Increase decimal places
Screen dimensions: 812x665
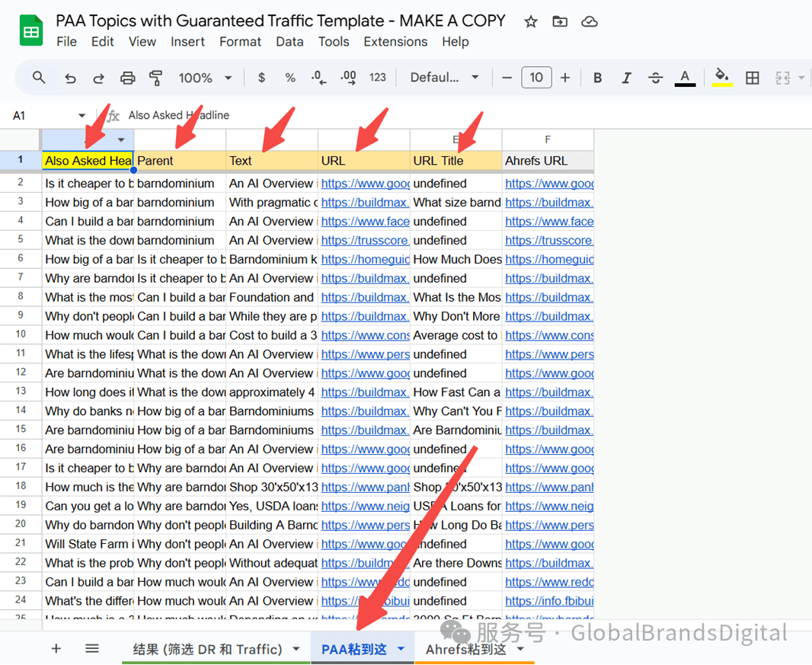348,78
